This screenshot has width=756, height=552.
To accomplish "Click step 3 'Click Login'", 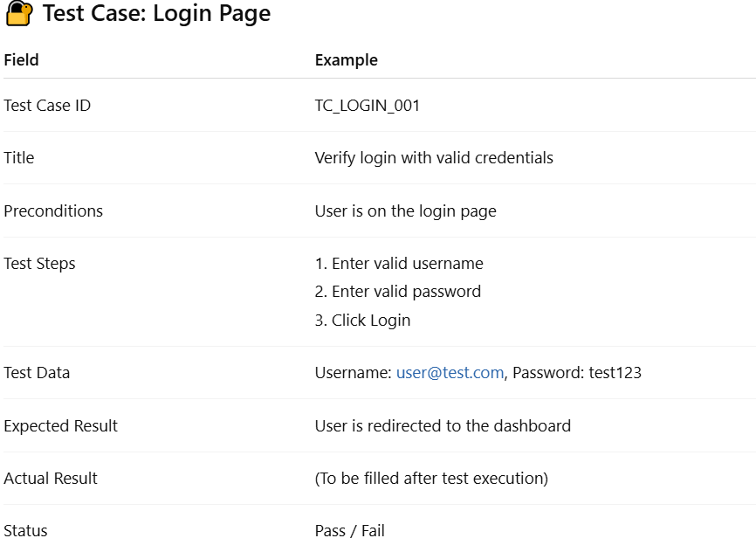I will (x=362, y=321).
